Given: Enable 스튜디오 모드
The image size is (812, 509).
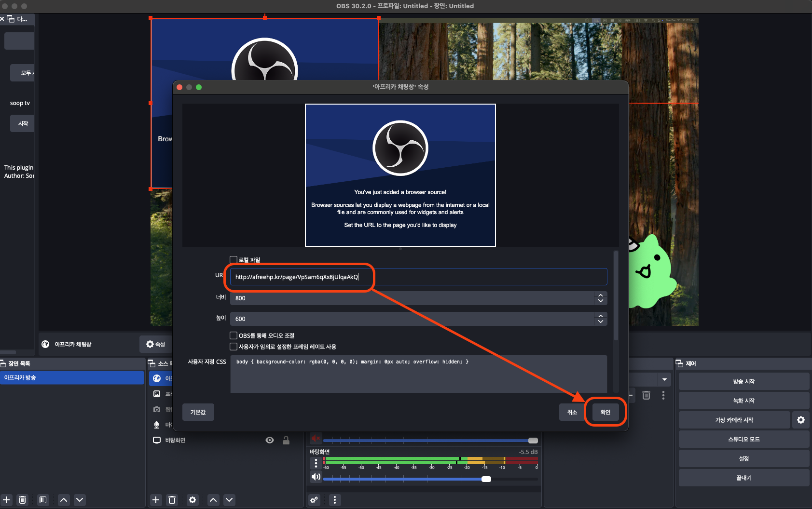Looking at the screenshot, I should pos(744,439).
